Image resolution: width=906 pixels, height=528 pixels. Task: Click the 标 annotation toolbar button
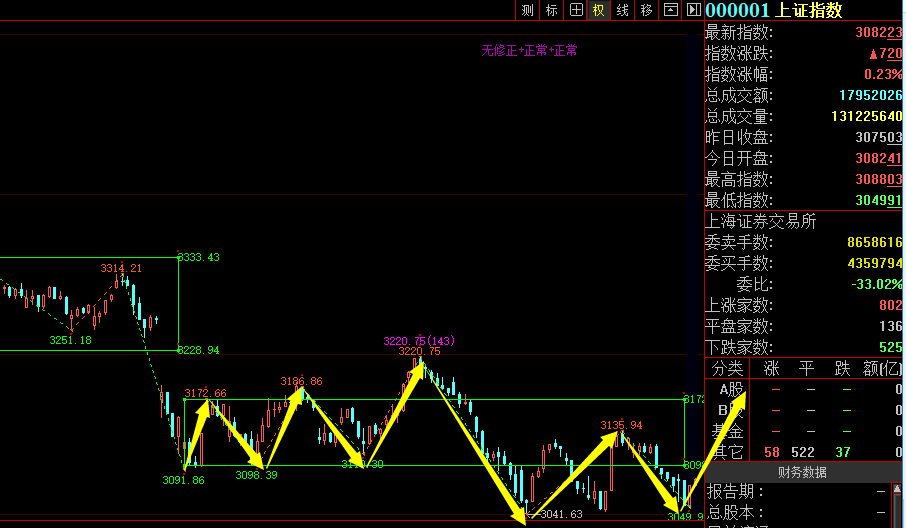(x=552, y=10)
